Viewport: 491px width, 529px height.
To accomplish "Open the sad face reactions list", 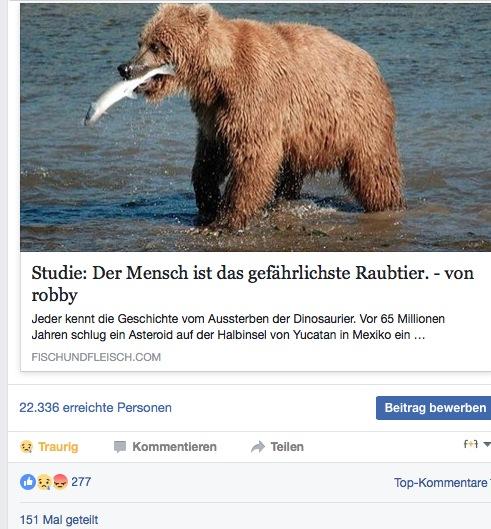I will pyautogui.click(x=44, y=482).
